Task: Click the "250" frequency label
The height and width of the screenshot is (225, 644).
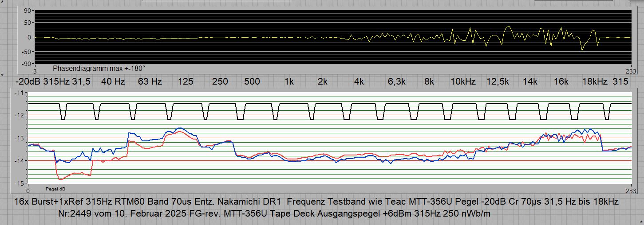Action: 220,81
